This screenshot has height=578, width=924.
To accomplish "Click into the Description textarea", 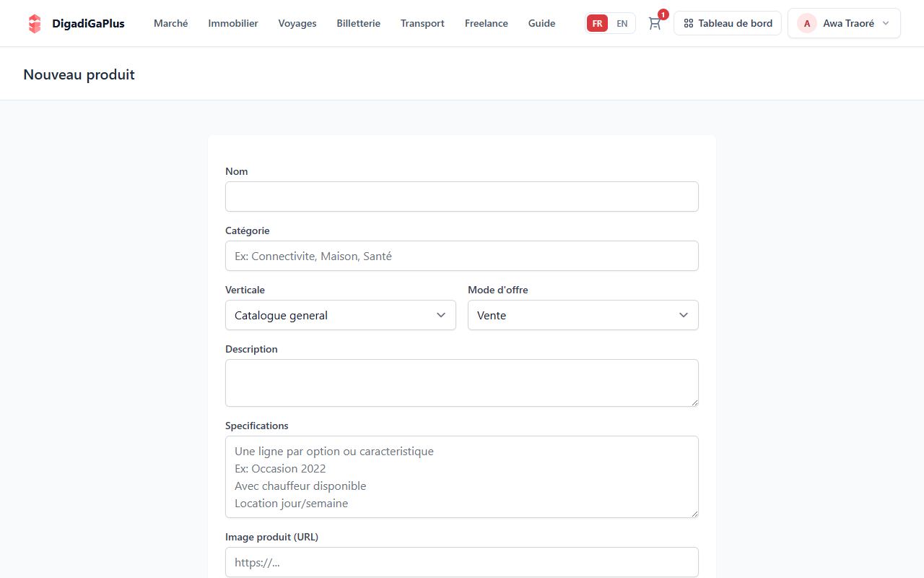I will click(x=462, y=383).
